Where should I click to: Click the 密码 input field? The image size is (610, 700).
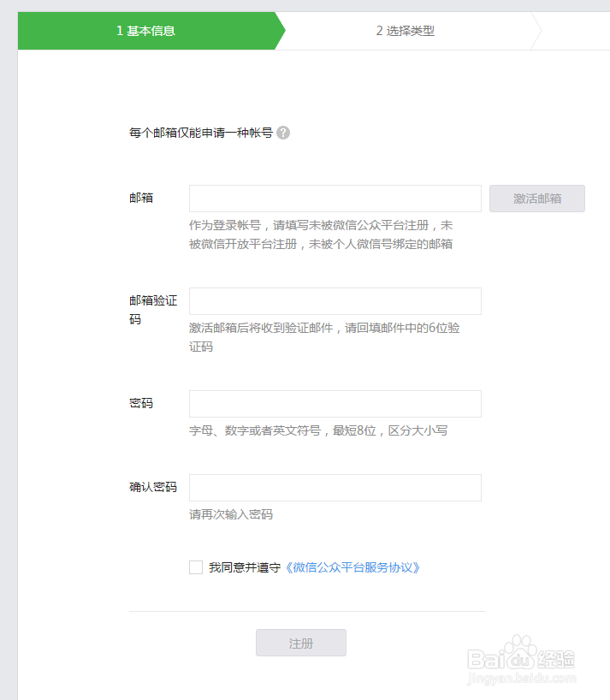[x=335, y=404]
